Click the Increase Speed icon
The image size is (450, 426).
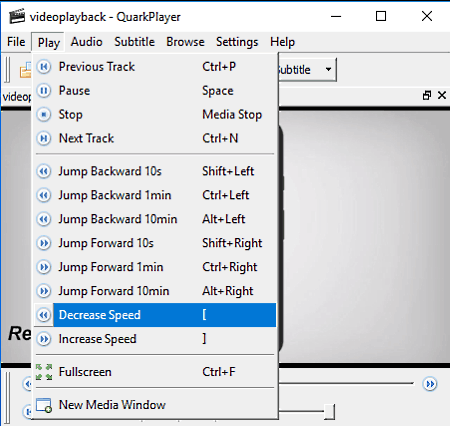click(44, 339)
